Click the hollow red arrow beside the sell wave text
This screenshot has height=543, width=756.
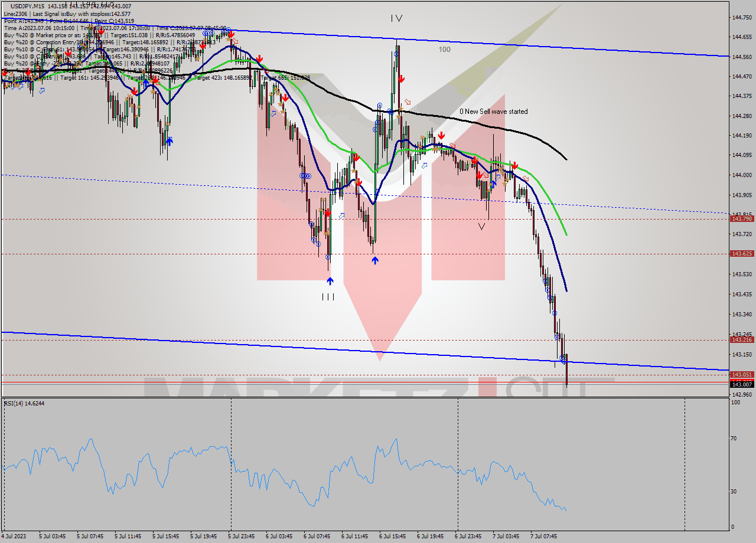408,102
